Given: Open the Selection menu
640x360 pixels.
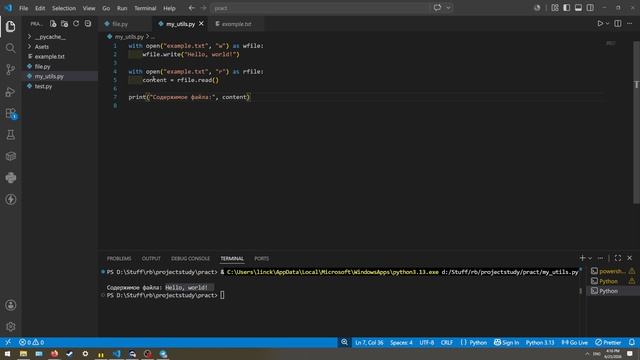Looking at the screenshot, I should (x=64, y=8).
